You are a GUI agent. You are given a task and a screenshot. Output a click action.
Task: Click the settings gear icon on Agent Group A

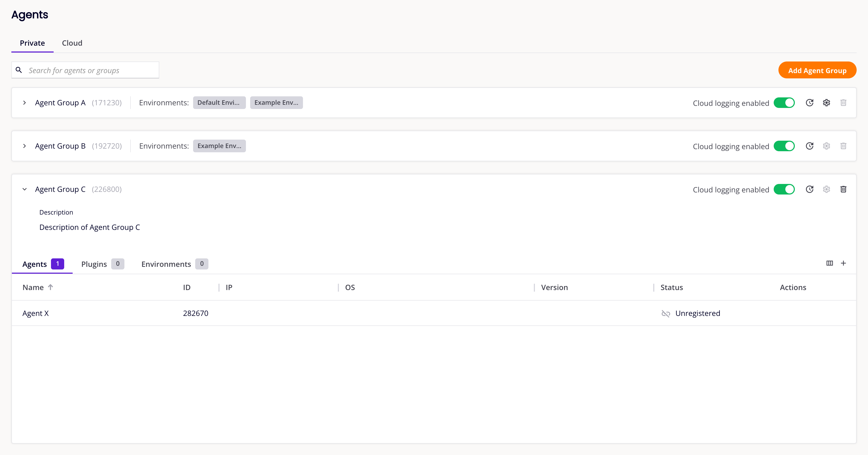[826, 103]
